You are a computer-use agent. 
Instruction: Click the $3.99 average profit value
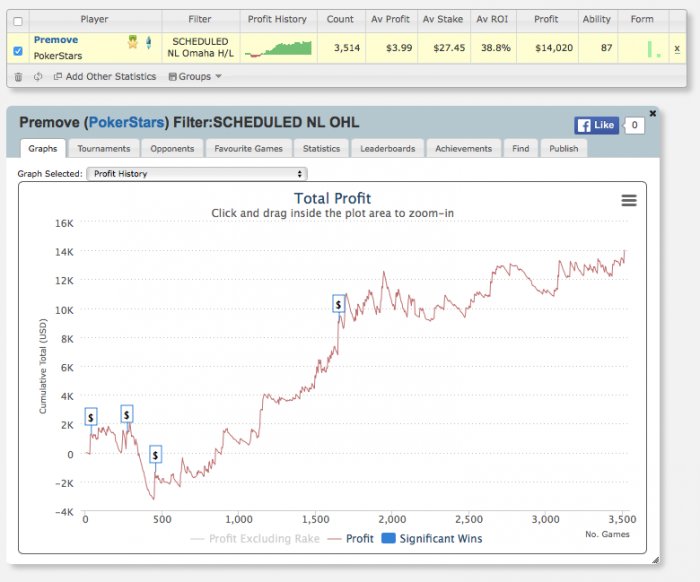(399, 48)
